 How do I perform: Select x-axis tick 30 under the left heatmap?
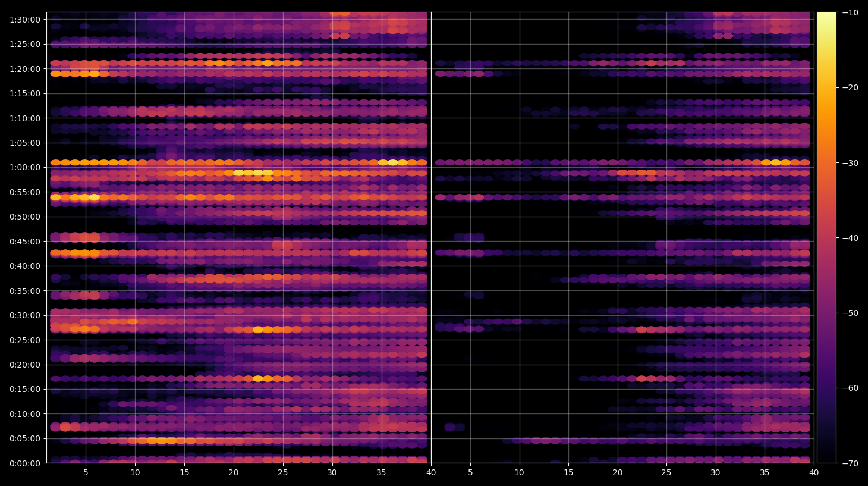tap(332, 473)
